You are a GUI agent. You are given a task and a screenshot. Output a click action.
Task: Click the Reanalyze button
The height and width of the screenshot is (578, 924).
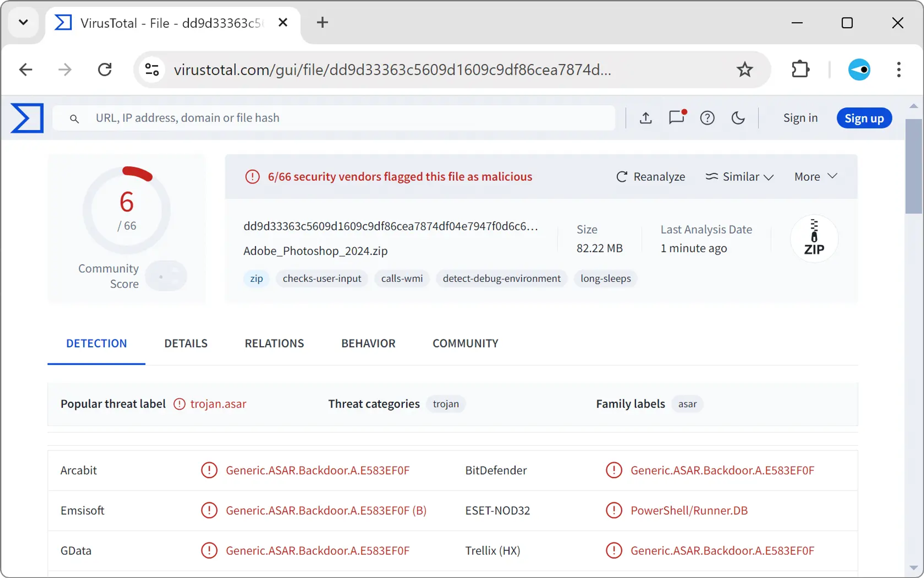coord(650,176)
